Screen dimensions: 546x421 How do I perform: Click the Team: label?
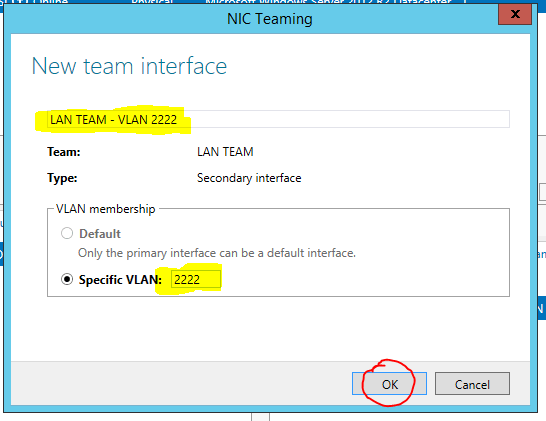64,152
